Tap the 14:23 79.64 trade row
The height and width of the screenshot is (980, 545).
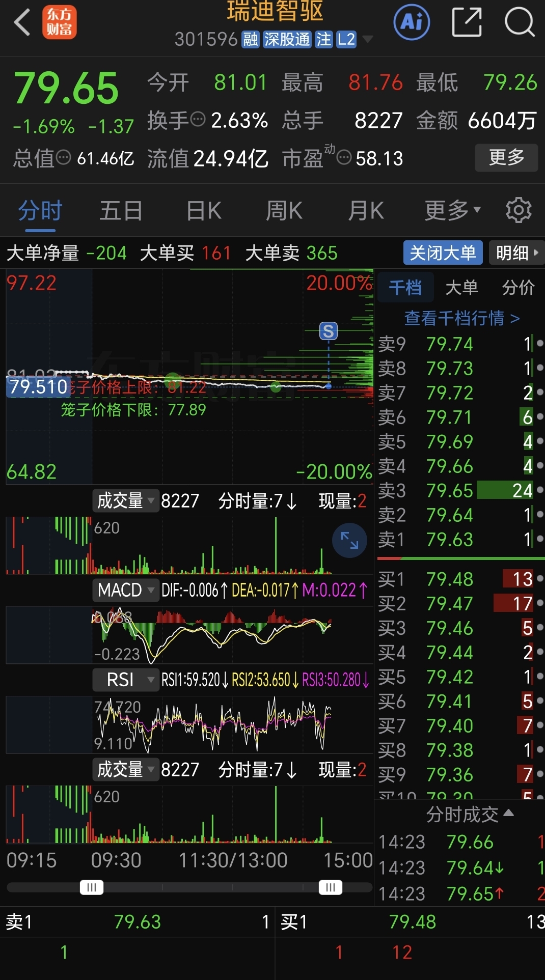(460, 867)
